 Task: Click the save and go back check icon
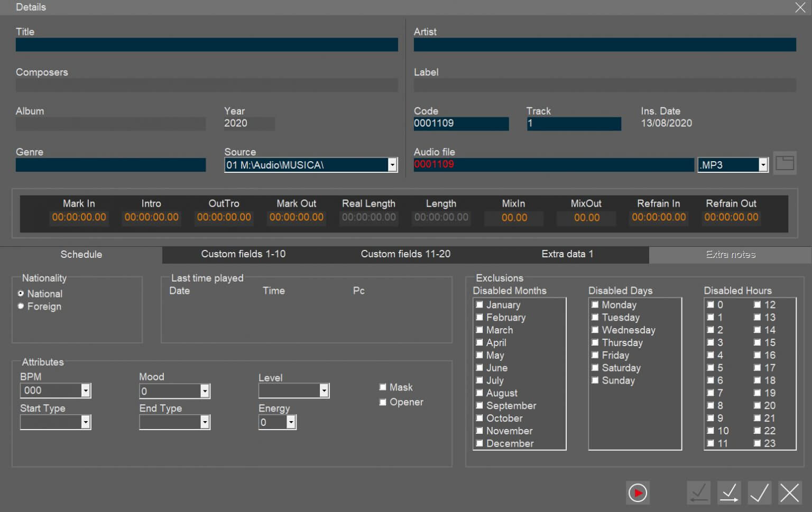tap(698, 492)
